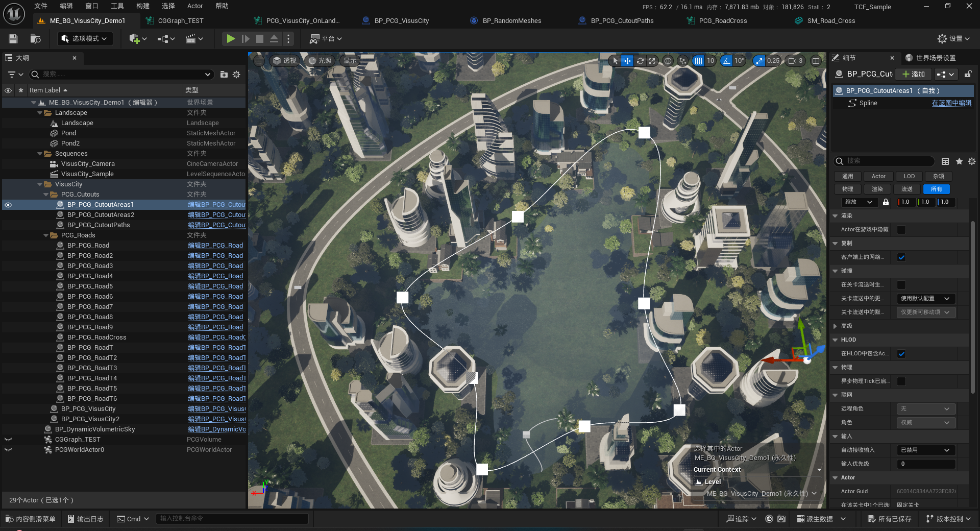The height and width of the screenshot is (531, 980).
Task: Open camera speed setting 3
Action: (x=796, y=61)
